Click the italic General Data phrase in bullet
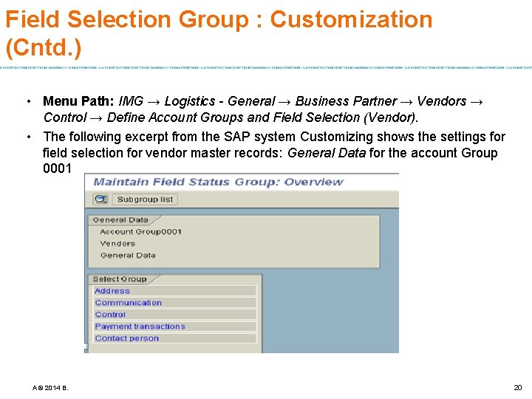This screenshot has width=532, height=399. pos(327,153)
